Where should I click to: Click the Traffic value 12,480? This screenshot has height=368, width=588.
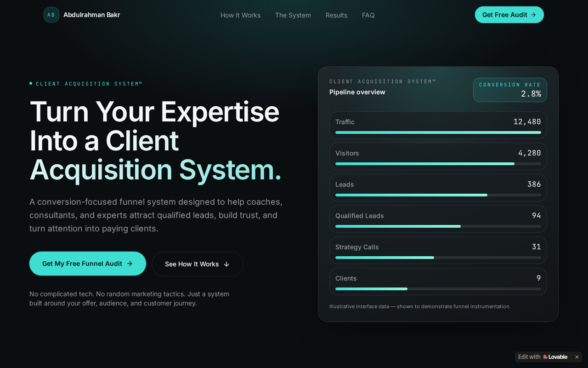pyautogui.click(x=527, y=122)
